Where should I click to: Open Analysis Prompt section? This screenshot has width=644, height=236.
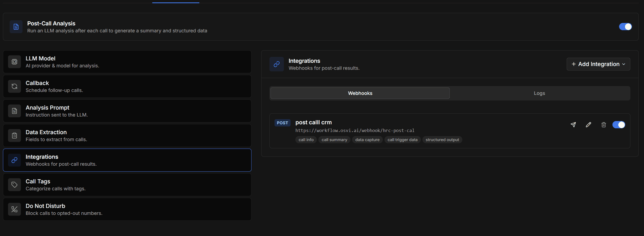(127, 111)
